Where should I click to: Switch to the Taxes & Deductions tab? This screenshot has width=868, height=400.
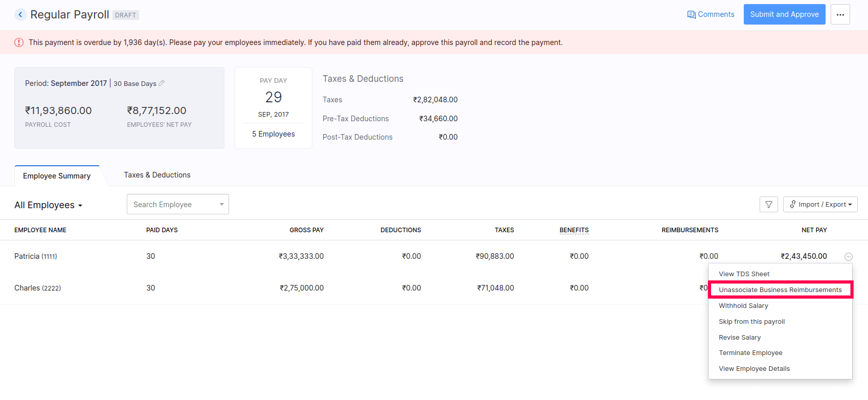tap(157, 175)
